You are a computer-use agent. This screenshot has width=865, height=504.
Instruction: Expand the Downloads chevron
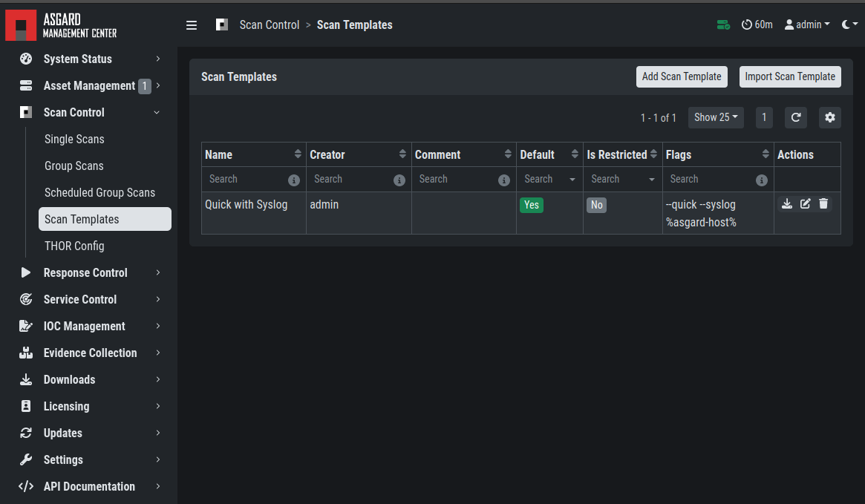[157, 379]
